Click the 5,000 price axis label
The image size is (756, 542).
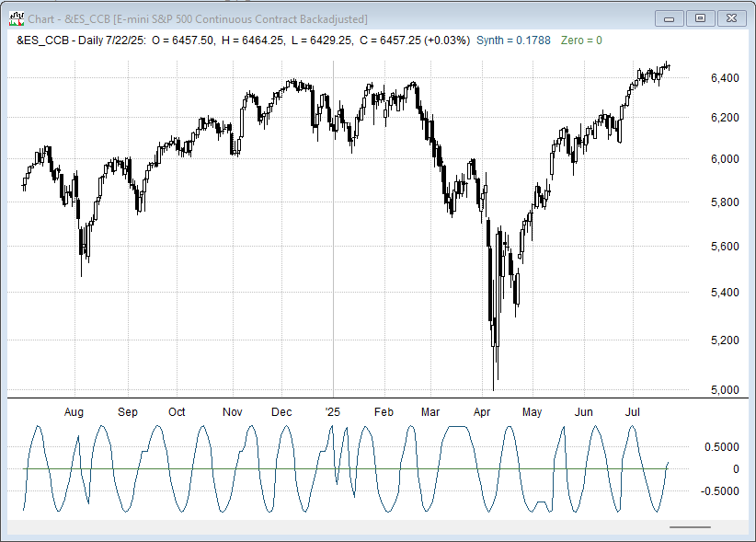pyautogui.click(x=725, y=389)
